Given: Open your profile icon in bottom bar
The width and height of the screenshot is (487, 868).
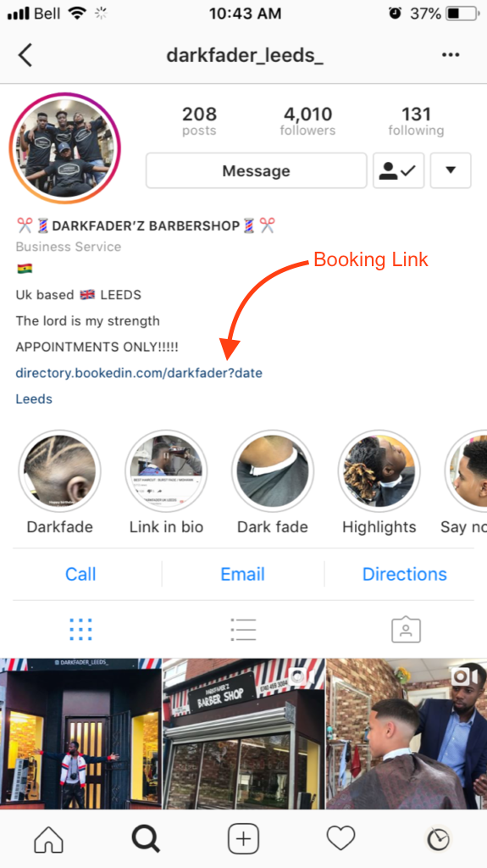Looking at the screenshot, I should [439, 839].
